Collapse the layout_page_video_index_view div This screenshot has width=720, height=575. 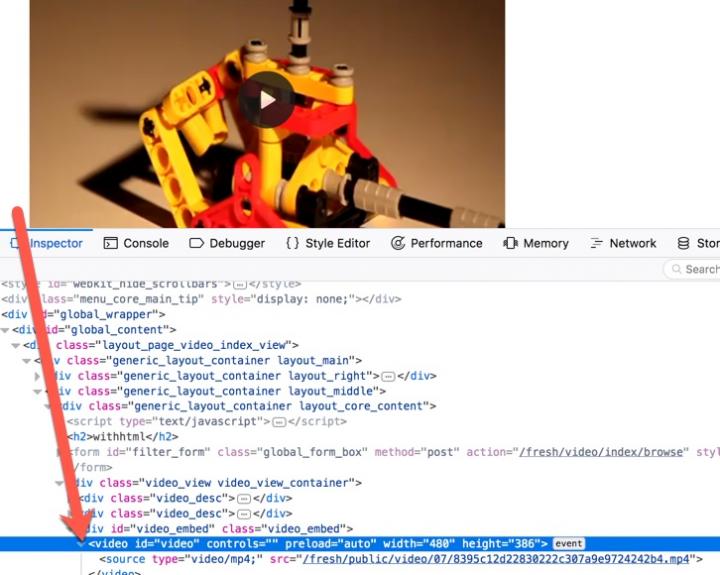(16, 345)
